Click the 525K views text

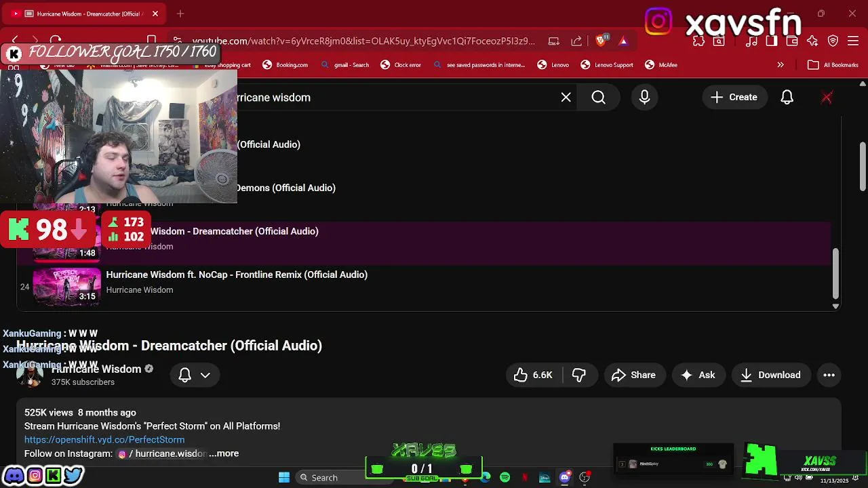point(49,413)
